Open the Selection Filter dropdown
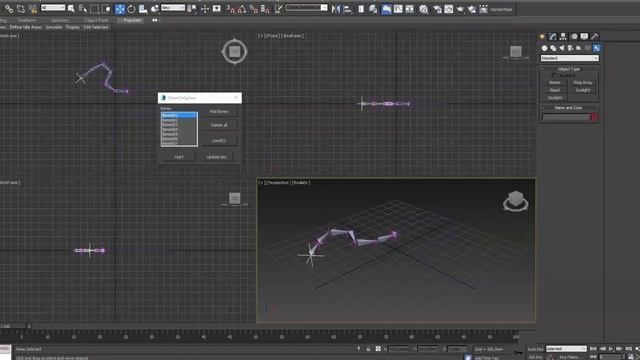 [x=53, y=8]
